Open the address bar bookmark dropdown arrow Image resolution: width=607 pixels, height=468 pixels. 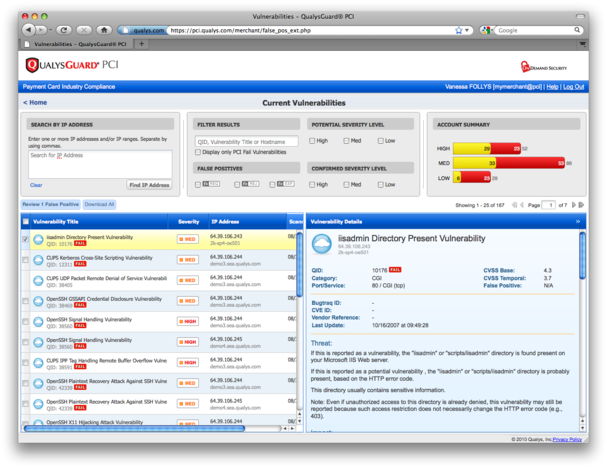pyautogui.click(x=467, y=30)
